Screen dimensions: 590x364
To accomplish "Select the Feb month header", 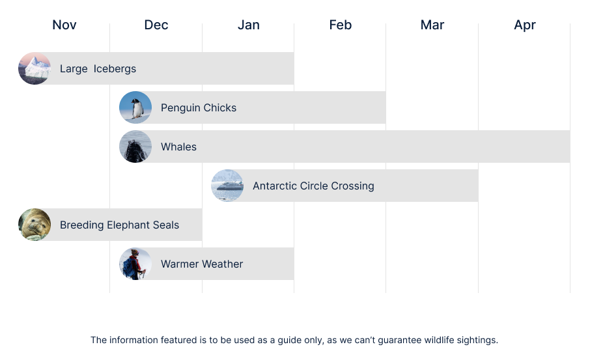I will pyautogui.click(x=341, y=25).
